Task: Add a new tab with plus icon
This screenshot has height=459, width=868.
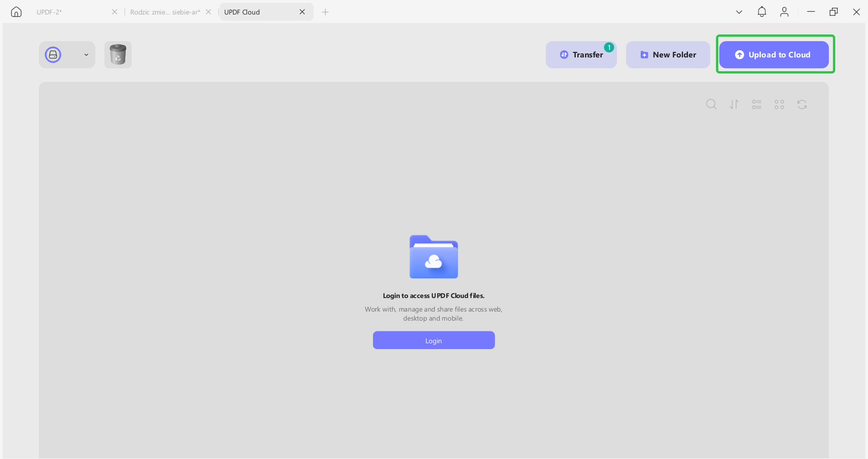Action: coord(325,12)
